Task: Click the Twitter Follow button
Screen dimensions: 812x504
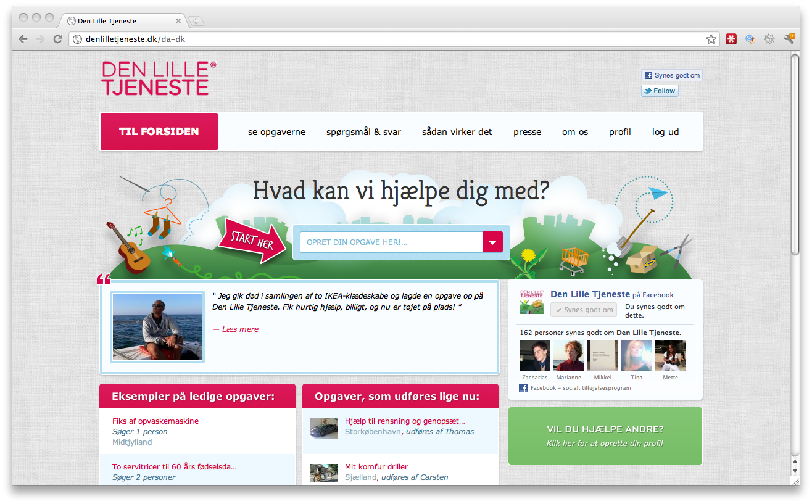Action: coord(660,91)
